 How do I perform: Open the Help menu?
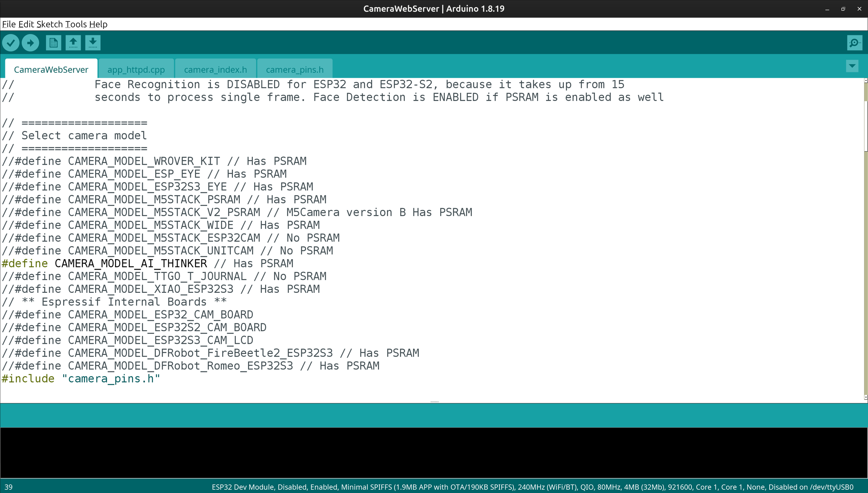pos(99,24)
